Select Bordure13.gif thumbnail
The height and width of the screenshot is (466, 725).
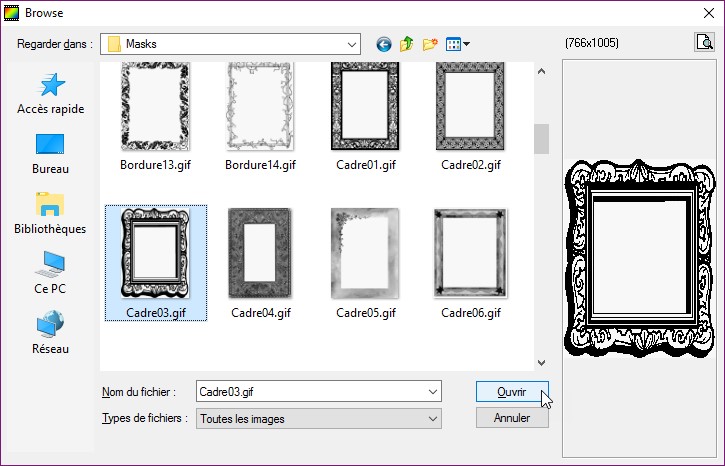click(155, 106)
